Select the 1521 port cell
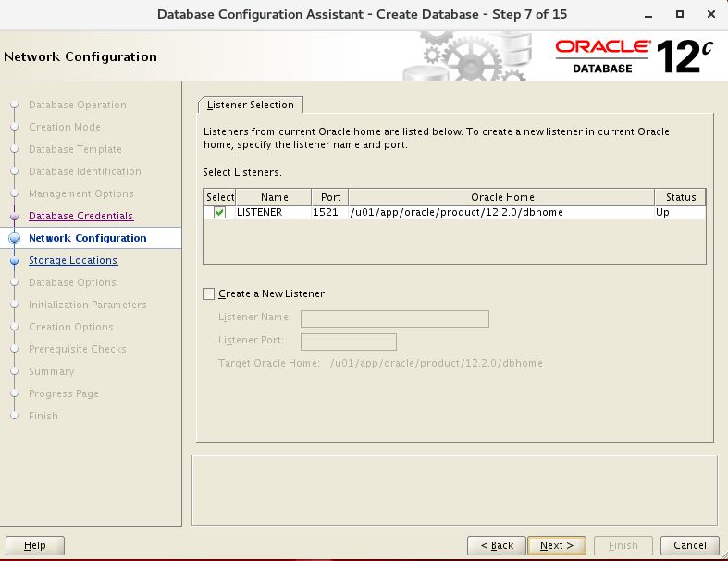 tap(330, 212)
